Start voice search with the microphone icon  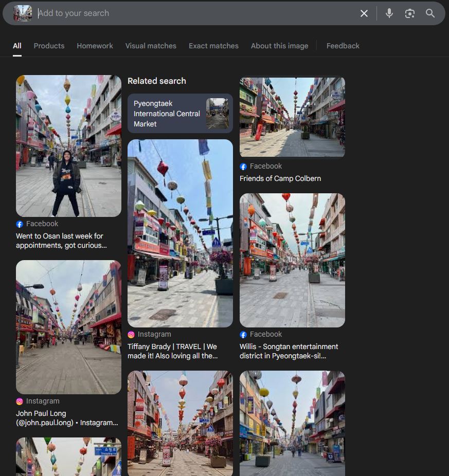tap(389, 13)
